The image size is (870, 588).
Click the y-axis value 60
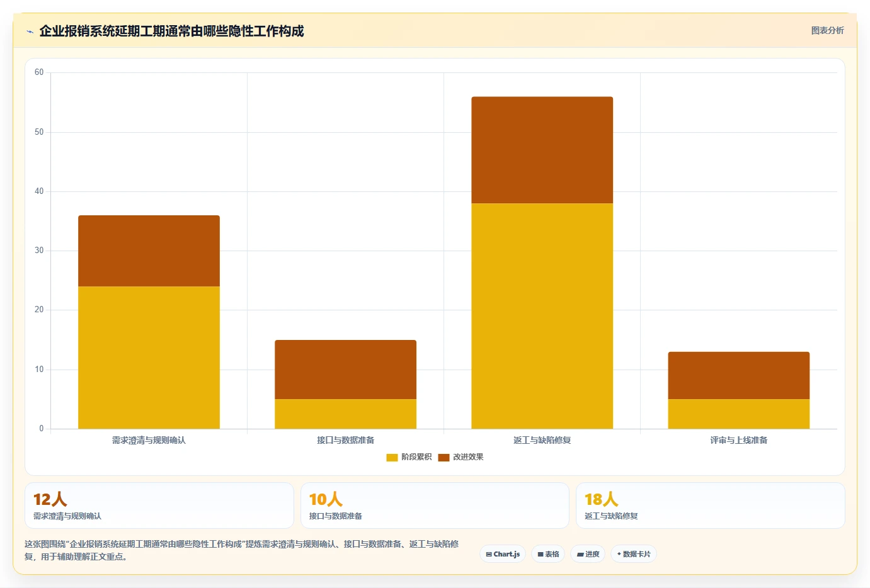(x=39, y=72)
